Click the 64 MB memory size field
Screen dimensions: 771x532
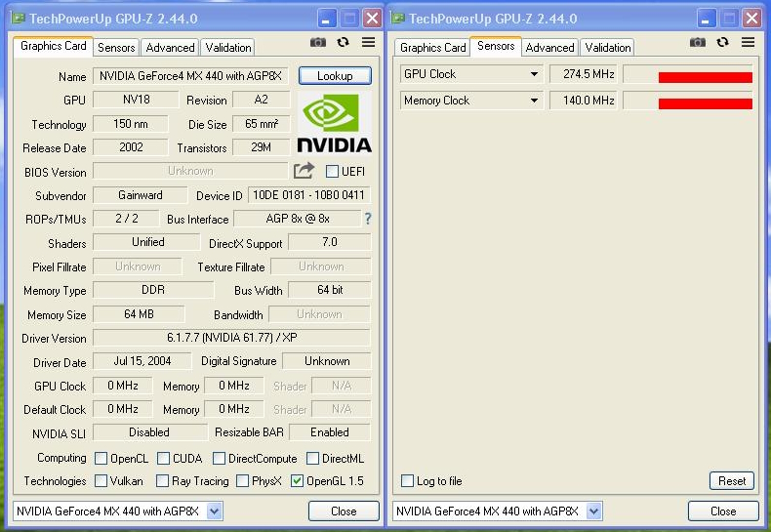[140, 313]
